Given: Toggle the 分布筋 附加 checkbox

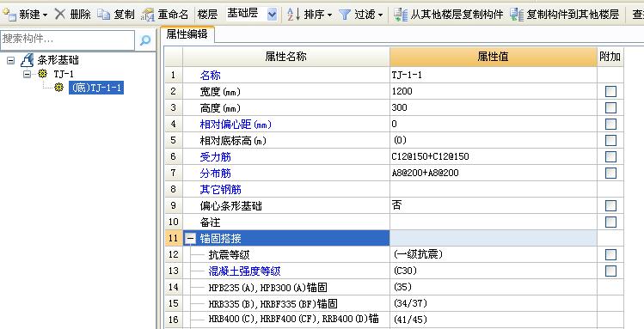Looking at the screenshot, I should tap(610, 174).
